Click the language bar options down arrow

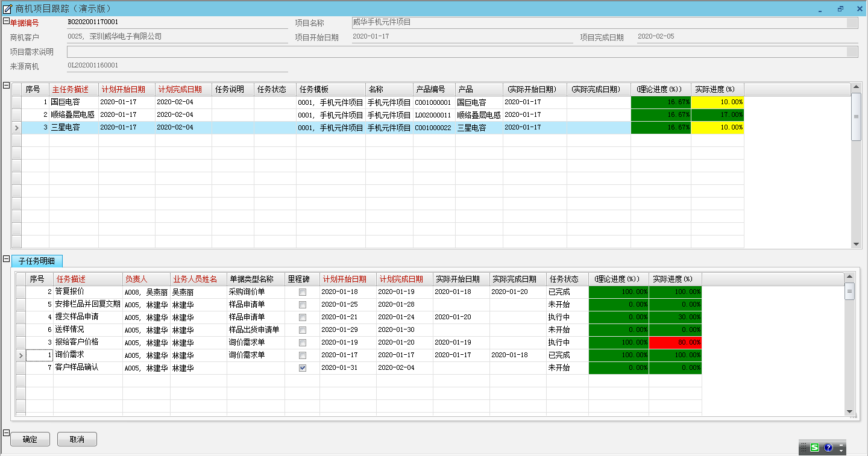(x=841, y=451)
